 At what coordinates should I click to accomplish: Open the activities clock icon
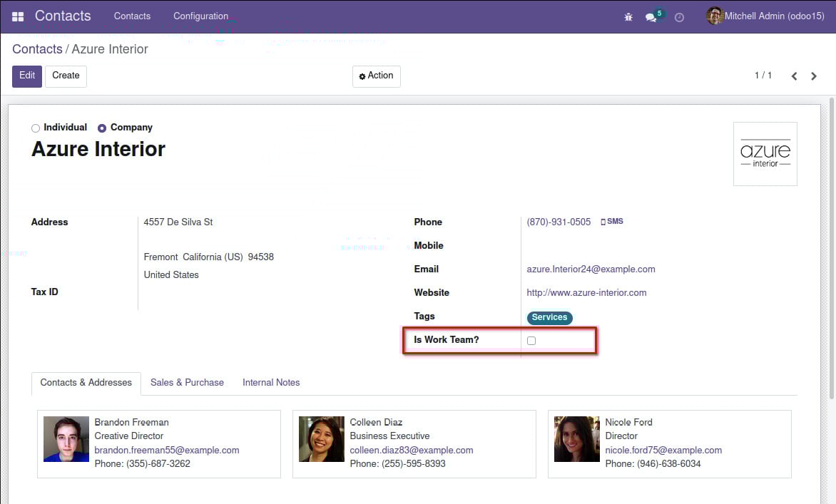(679, 17)
